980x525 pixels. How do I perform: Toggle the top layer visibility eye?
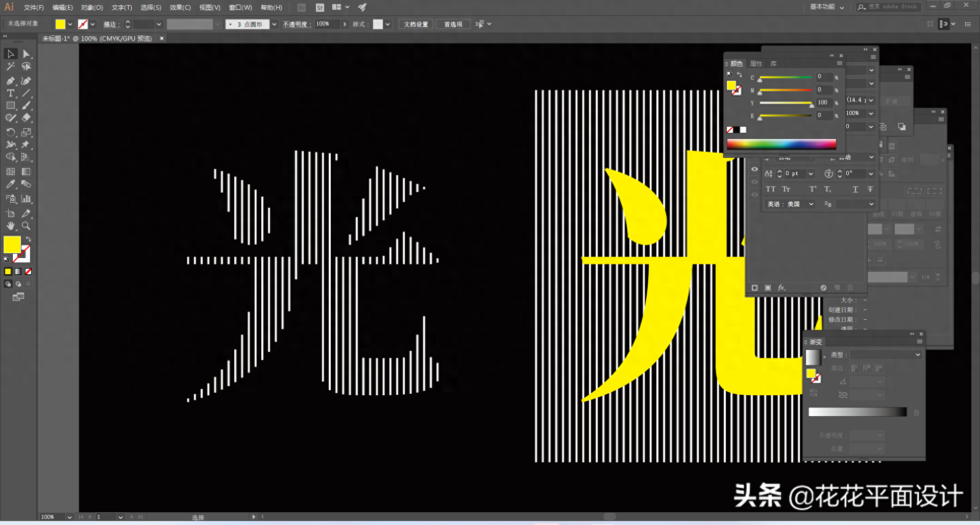pyautogui.click(x=754, y=169)
